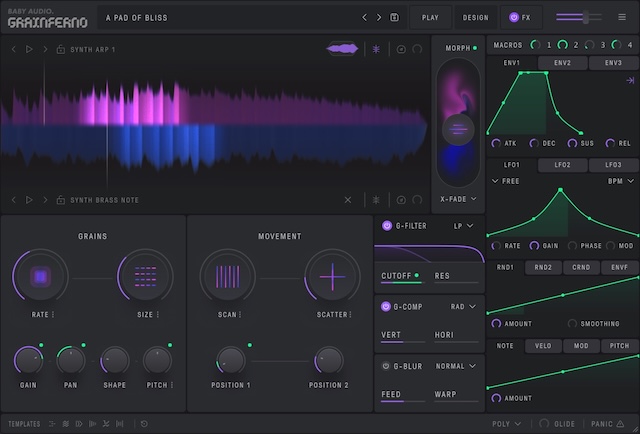
Task: Open the Poly voice mode dropdown
Action: point(506,424)
